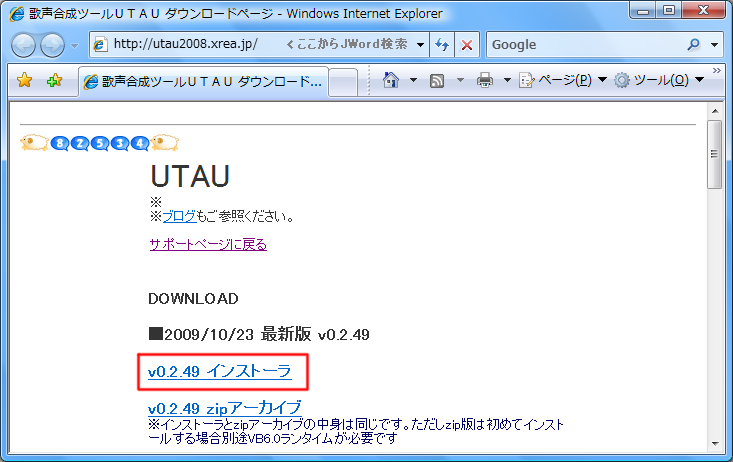This screenshot has width=733, height=462.
Task: Click the Refresh page icon
Action: point(441,45)
